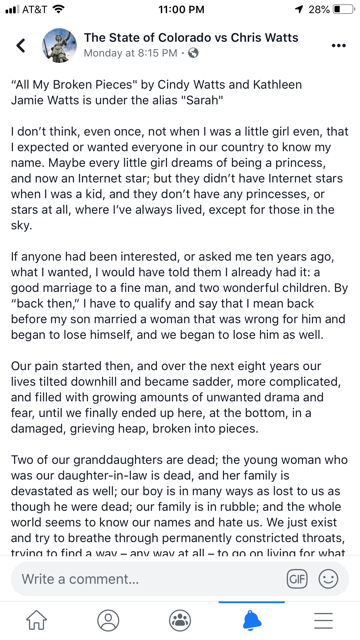360x640 pixels.
Task: Open the emoji smiley picker
Action: tap(329, 579)
